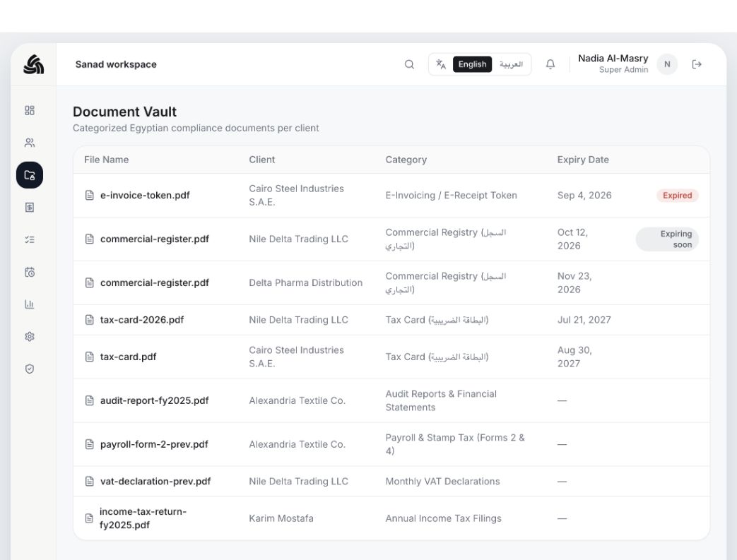Click the search magnifier icon
Image resolution: width=737 pixels, height=560 pixels.
tap(409, 64)
